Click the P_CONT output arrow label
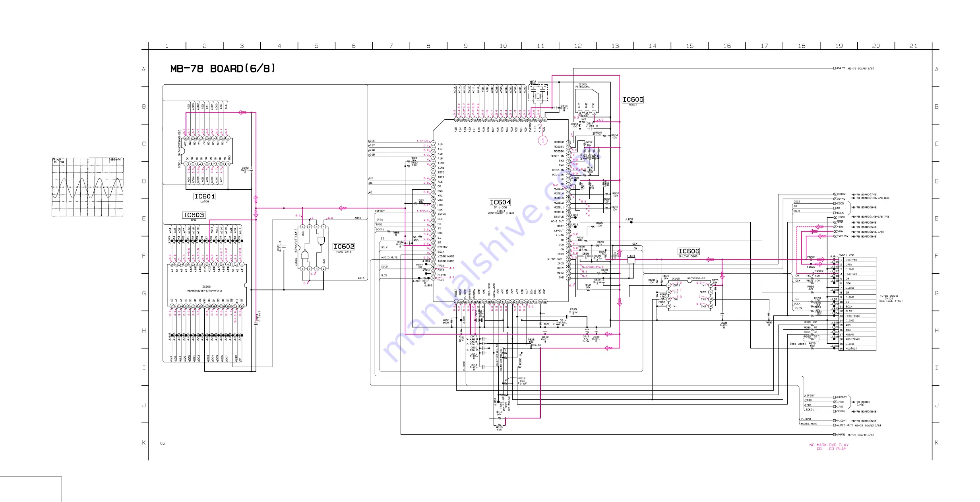This screenshot has width=980, height=502. tap(842, 421)
